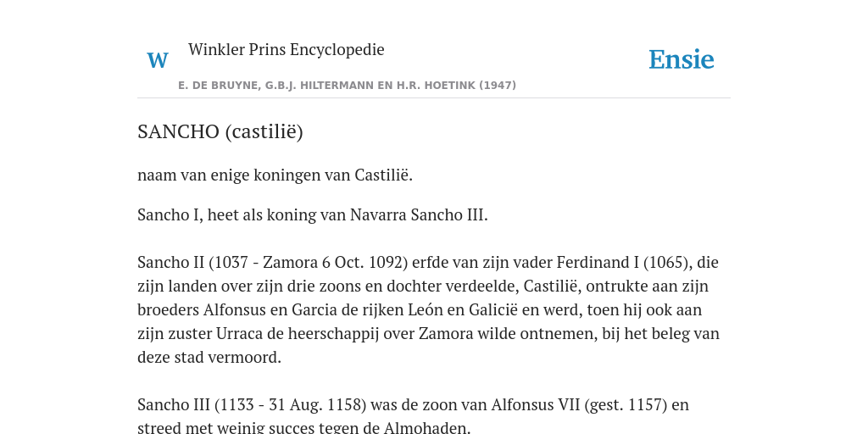Viewport: 868px width, 434px height.
Task: Select the SANCHO (castilië) article heading
Action: pyautogui.click(x=220, y=131)
